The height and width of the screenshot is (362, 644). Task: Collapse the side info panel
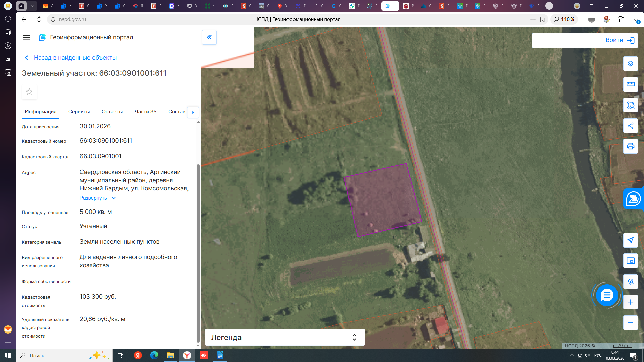[209, 37]
